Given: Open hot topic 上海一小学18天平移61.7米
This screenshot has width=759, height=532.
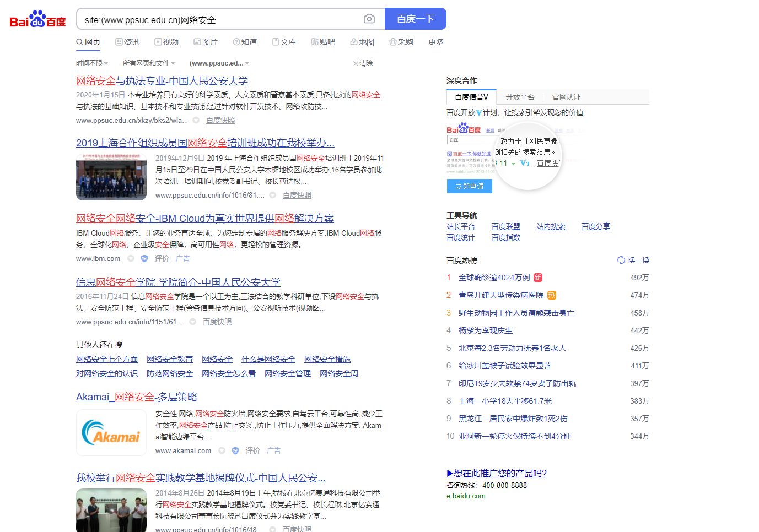Looking at the screenshot, I should coord(505,401).
